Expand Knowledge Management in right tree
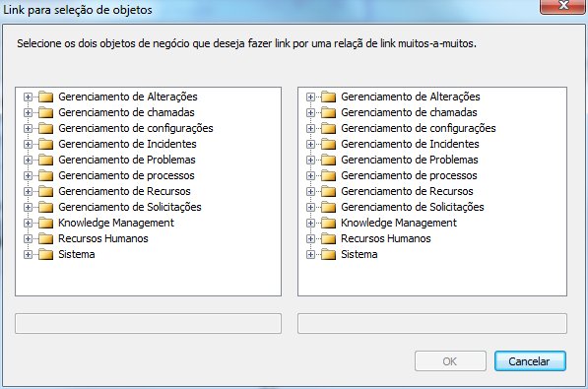This screenshot has width=588, height=389. pyautogui.click(x=310, y=223)
